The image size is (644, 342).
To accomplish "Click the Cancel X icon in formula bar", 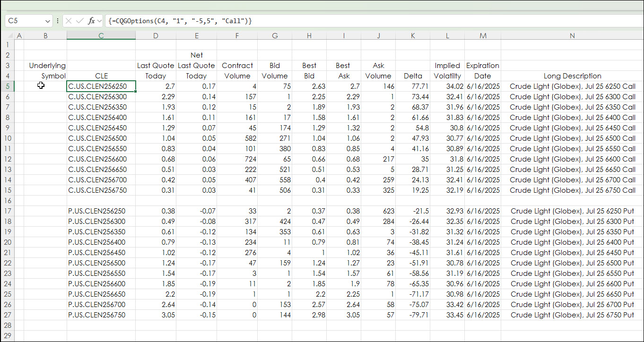I will pyautogui.click(x=69, y=21).
